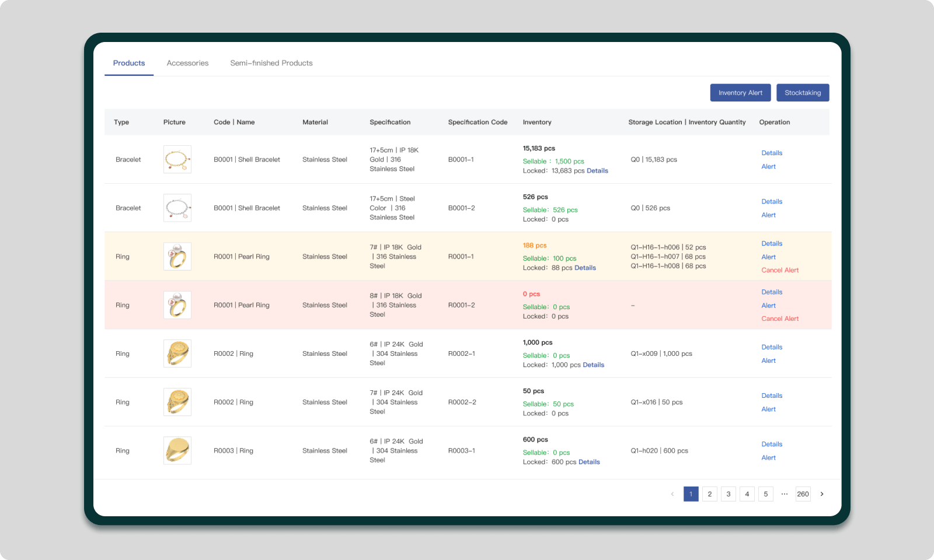Image resolution: width=934 pixels, height=560 pixels.
Task: Open locked Details for 600 pcs
Action: point(589,462)
